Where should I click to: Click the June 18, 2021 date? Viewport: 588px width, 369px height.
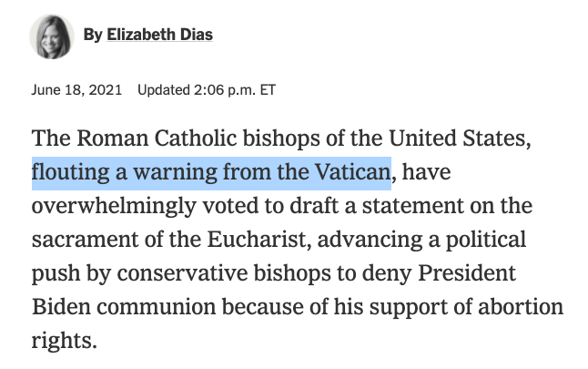pyautogui.click(x=76, y=90)
